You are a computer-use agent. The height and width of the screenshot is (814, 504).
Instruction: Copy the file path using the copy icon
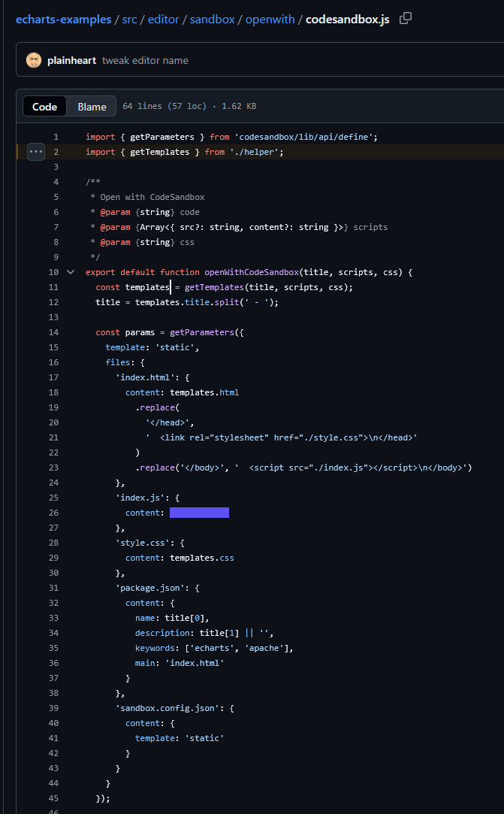pyautogui.click(x=406, y=18)
